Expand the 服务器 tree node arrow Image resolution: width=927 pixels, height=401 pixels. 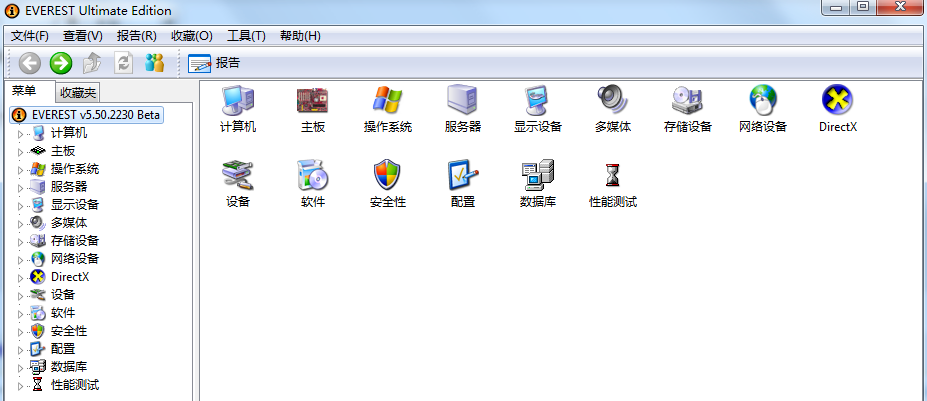(20, 188)
